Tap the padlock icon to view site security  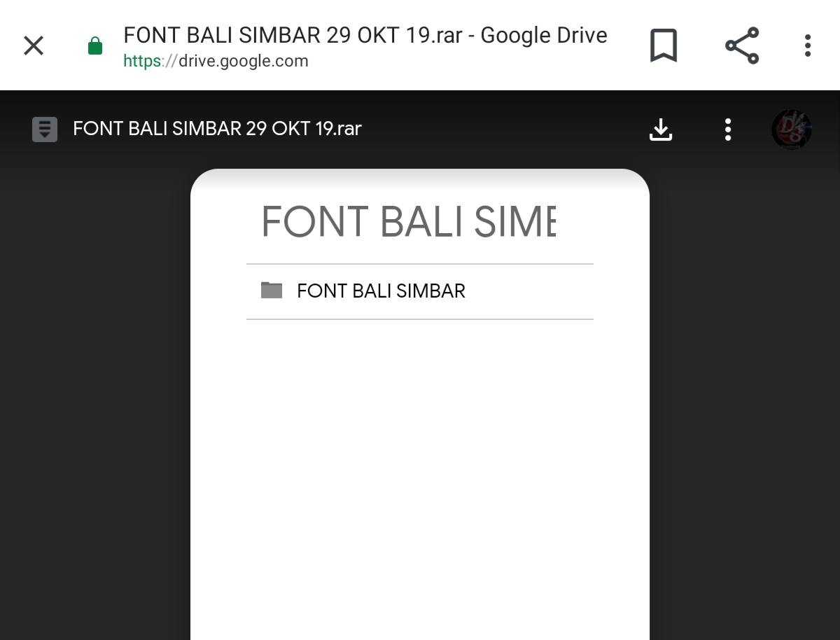click(x=95, y=45)
